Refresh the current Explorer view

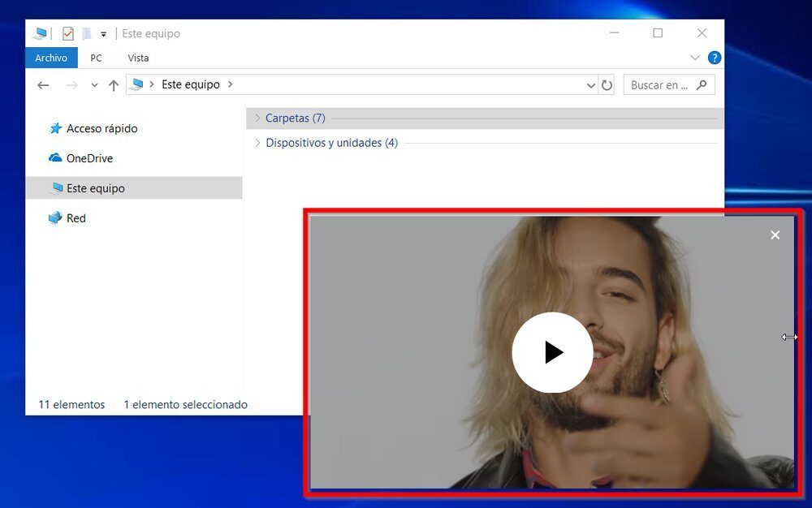click(607, 85)
